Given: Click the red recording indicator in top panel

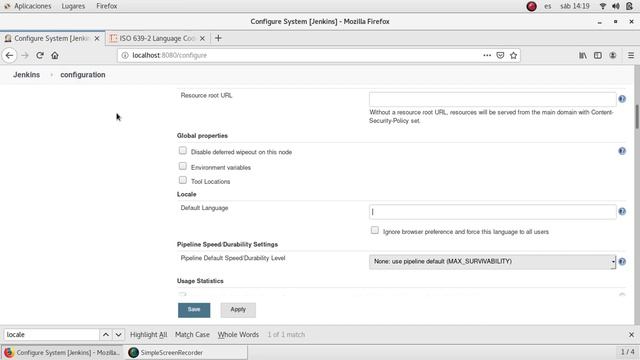Looking at the screenshot, I should pos(531,6).
